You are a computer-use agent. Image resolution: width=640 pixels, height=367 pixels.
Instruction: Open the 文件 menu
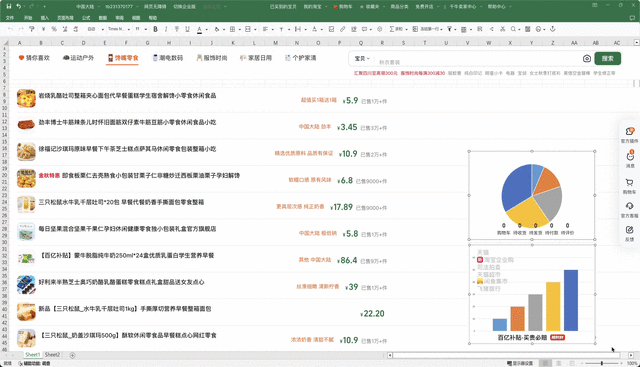pyautogui.click(x=10, y=18)
